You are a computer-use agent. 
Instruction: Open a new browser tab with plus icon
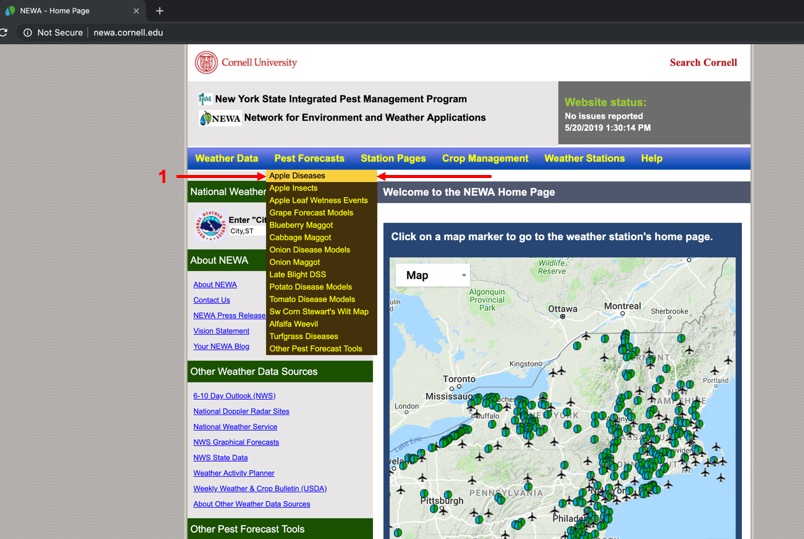(159, 11)
